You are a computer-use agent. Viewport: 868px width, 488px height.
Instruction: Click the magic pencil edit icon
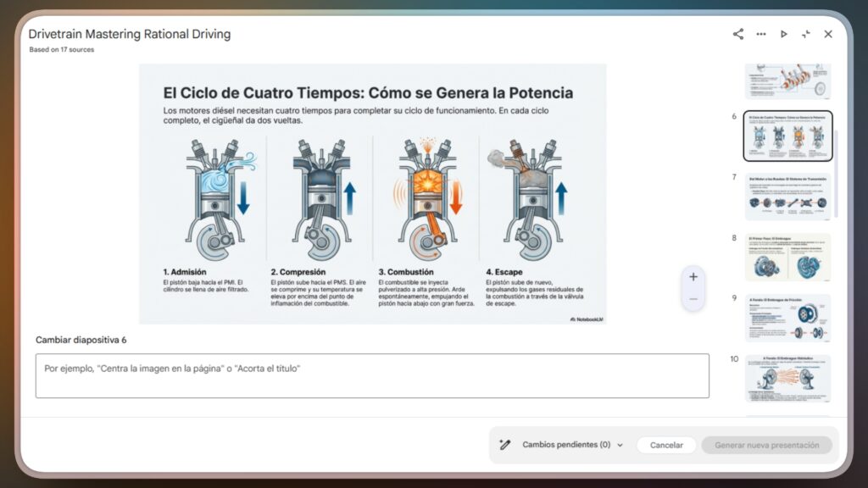(x=505, y=445)
